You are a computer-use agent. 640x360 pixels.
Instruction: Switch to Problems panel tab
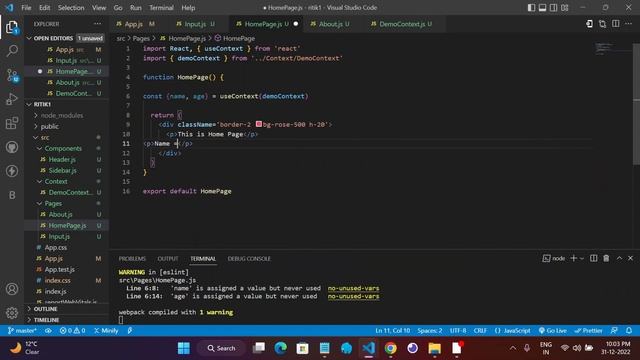(x=132, y=259)
